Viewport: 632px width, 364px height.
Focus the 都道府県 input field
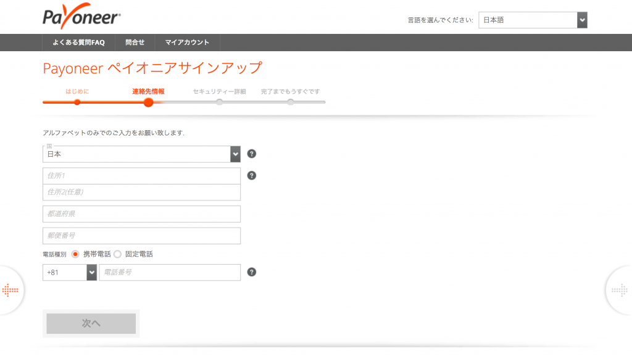pos(141,214)
